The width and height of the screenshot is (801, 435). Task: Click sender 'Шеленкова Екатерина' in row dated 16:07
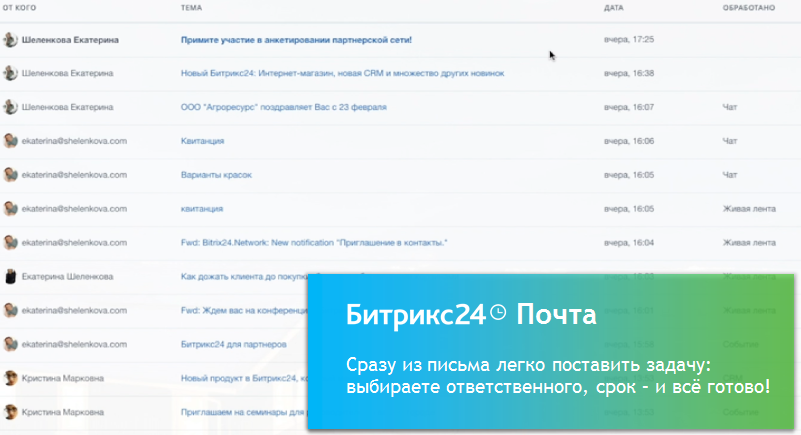pyautogui.click(x=67, y=107)
